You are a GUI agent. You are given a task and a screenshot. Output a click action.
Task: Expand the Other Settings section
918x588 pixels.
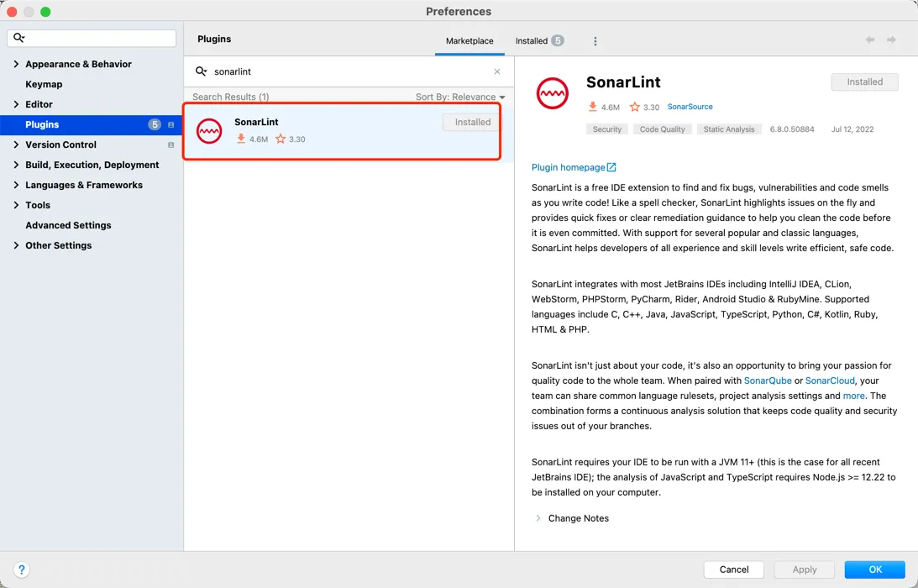point(16,245)
